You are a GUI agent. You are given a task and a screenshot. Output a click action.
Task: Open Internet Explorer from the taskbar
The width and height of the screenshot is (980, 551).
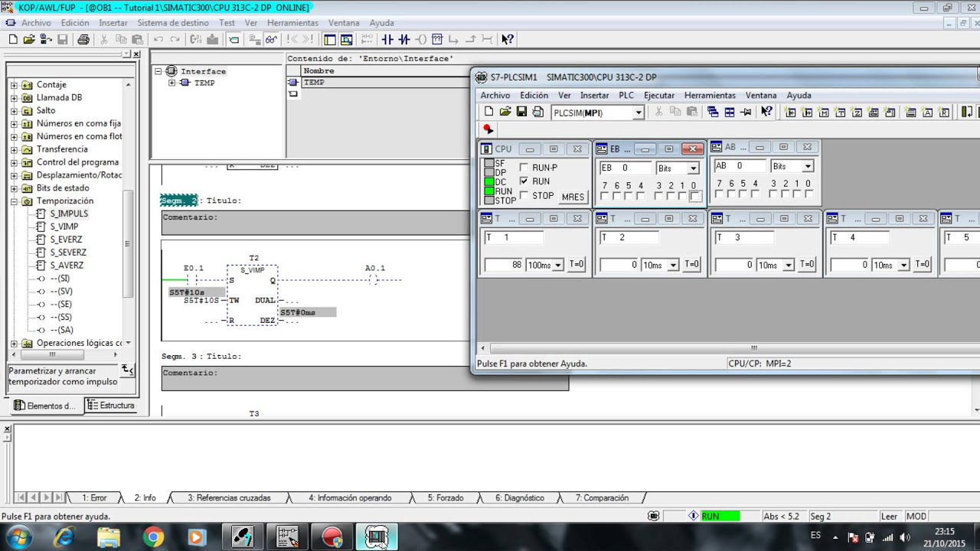(x=65, y=537)
